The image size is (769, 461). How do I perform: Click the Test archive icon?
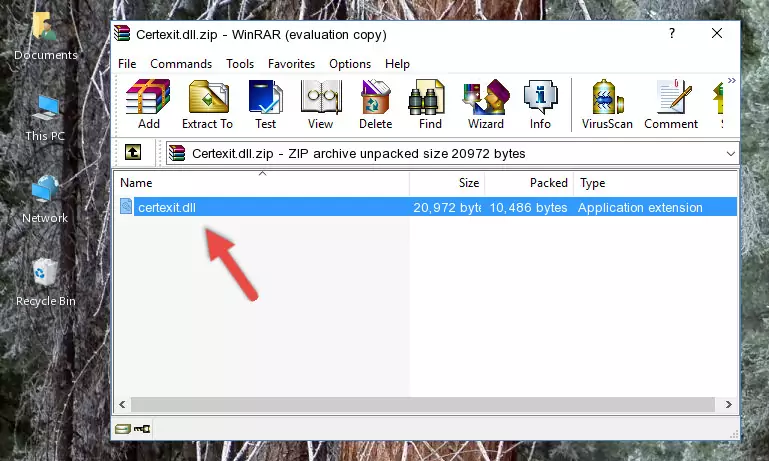(265, 104)
